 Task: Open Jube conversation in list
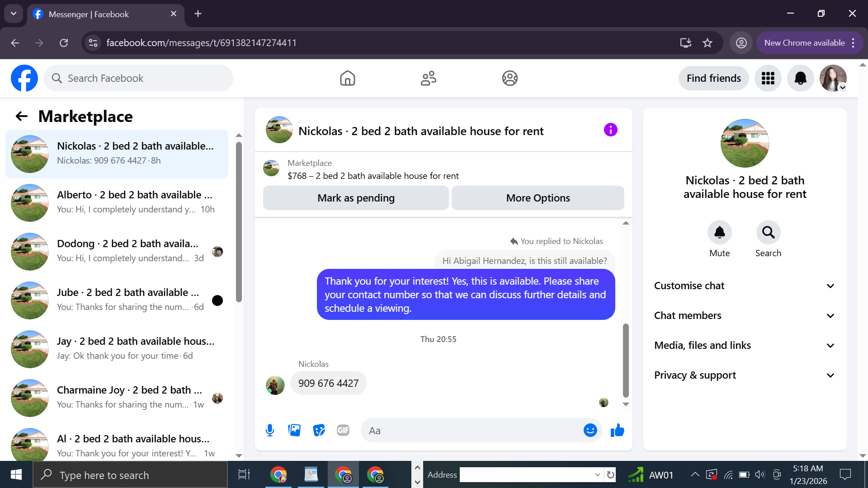(117, 300)
